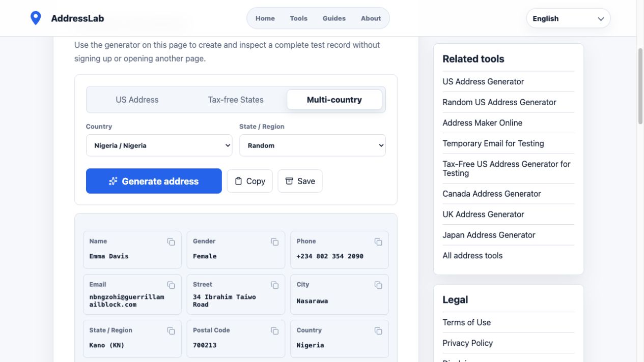The height and width of the screenshot is (362, 644).
Task: Open the About menu item
Action: pos(371,18)
